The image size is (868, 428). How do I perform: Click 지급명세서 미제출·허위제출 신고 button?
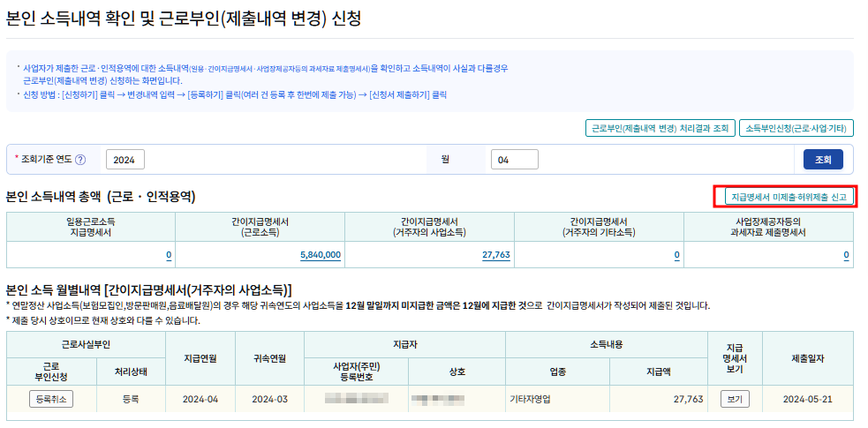tap(789, 196)
